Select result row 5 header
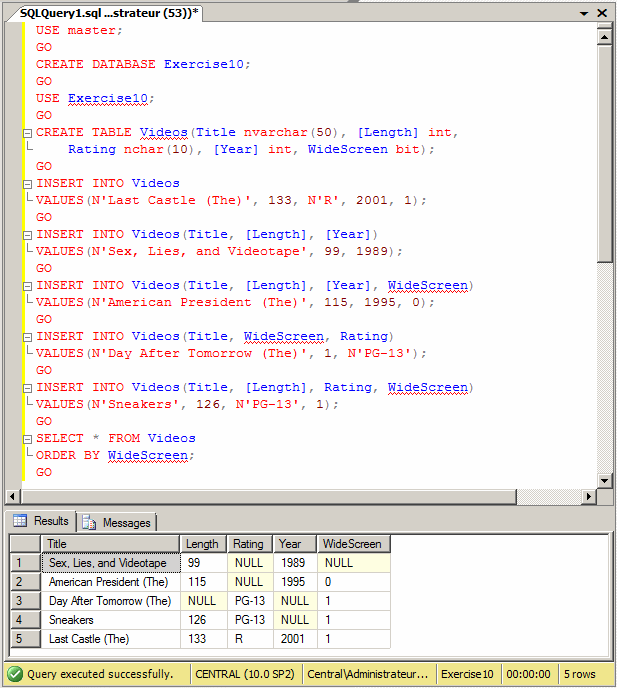The width and height of the screenshot is (617, 688). [25, 638]
